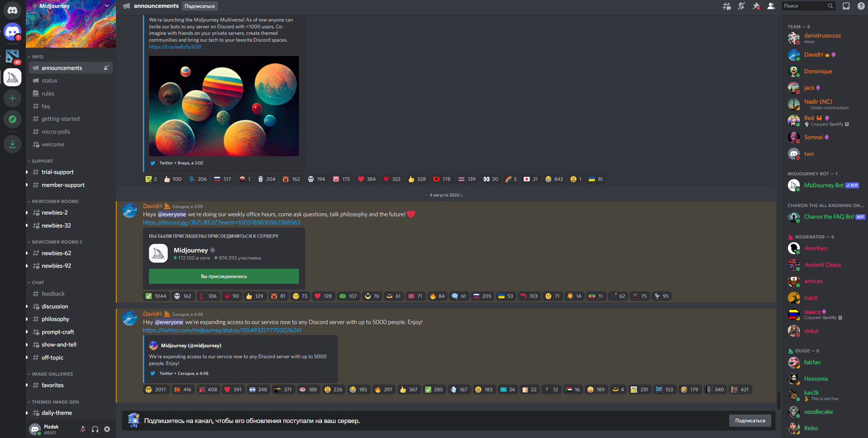Open the planets image thumbnail

[224, 106]
